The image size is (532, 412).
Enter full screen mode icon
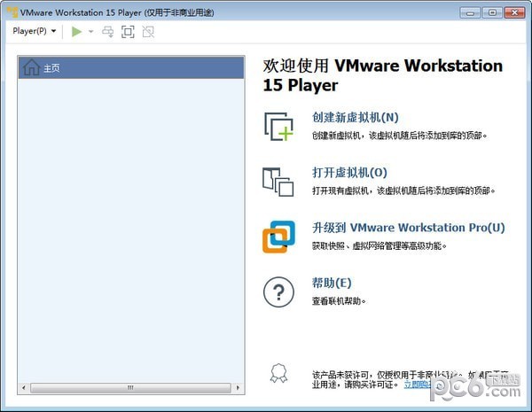pyautogui.click(x=128, y=32)
